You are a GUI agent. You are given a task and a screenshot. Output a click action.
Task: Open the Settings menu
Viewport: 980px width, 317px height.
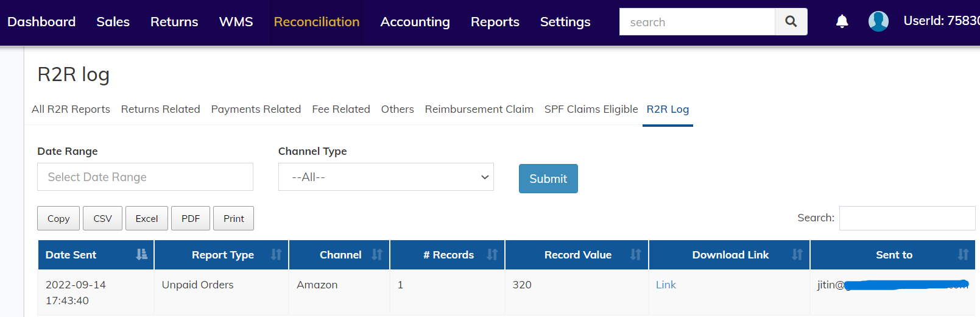click(565, 22)
